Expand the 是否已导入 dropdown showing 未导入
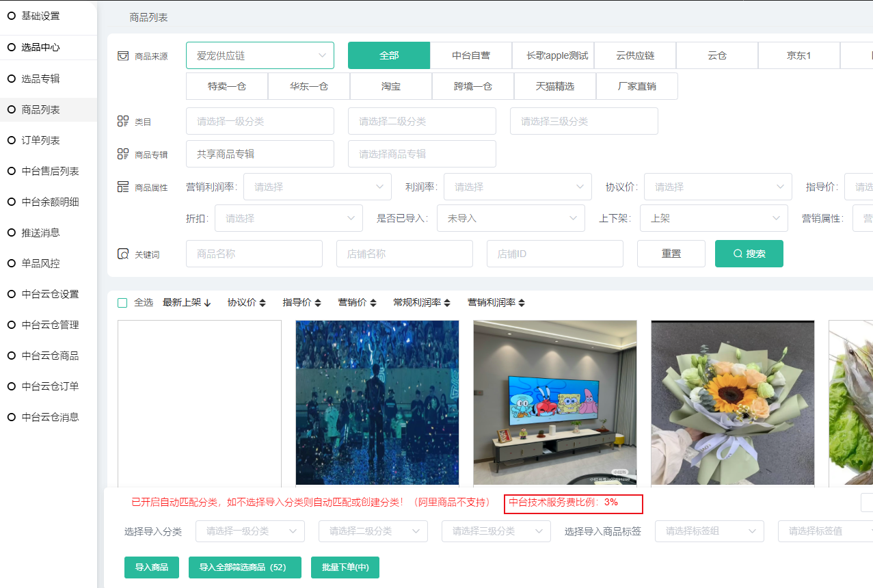 tap(510, 218)
